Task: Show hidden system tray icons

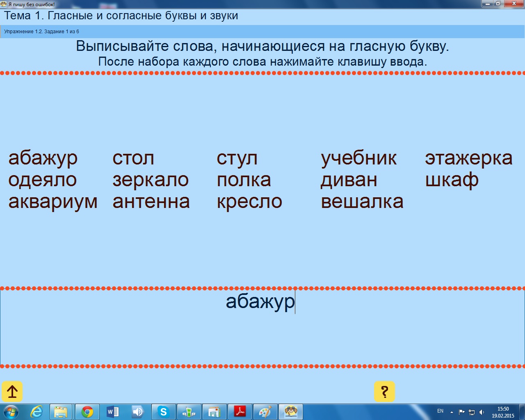Action: pyautogui.click(x=452, y=412)
